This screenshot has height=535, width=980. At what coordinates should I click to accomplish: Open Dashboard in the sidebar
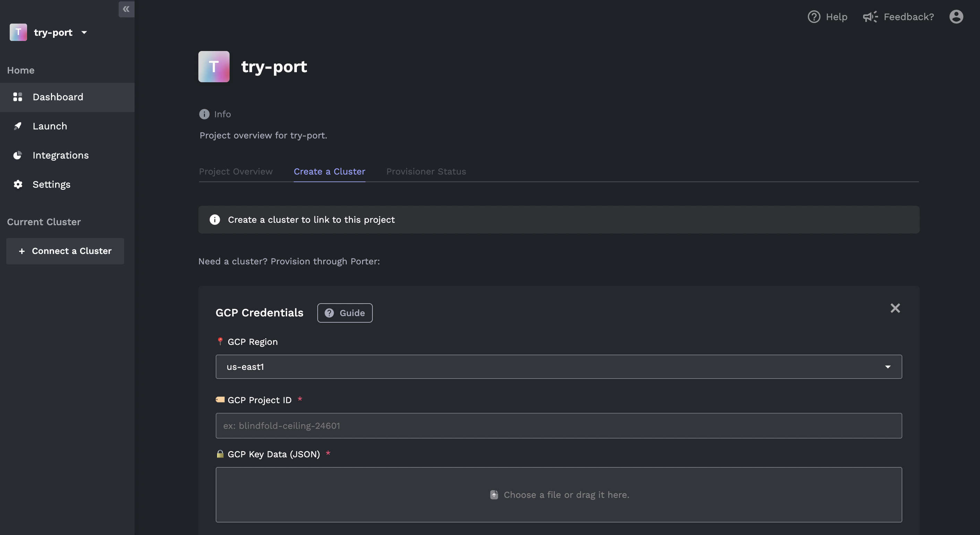pos(67,97)
